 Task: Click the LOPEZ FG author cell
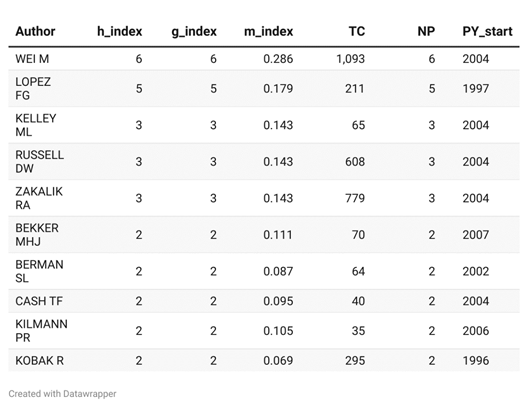pos(33,89)
